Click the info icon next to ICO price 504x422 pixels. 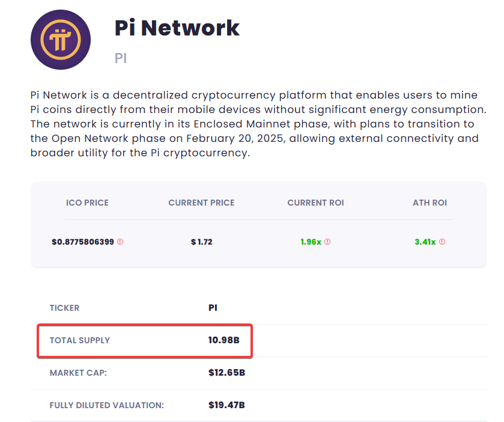pos(120,242)
